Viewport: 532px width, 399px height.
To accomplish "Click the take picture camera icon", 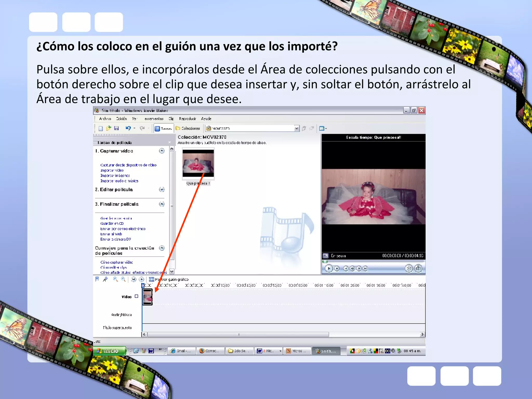I will (418, 268).
